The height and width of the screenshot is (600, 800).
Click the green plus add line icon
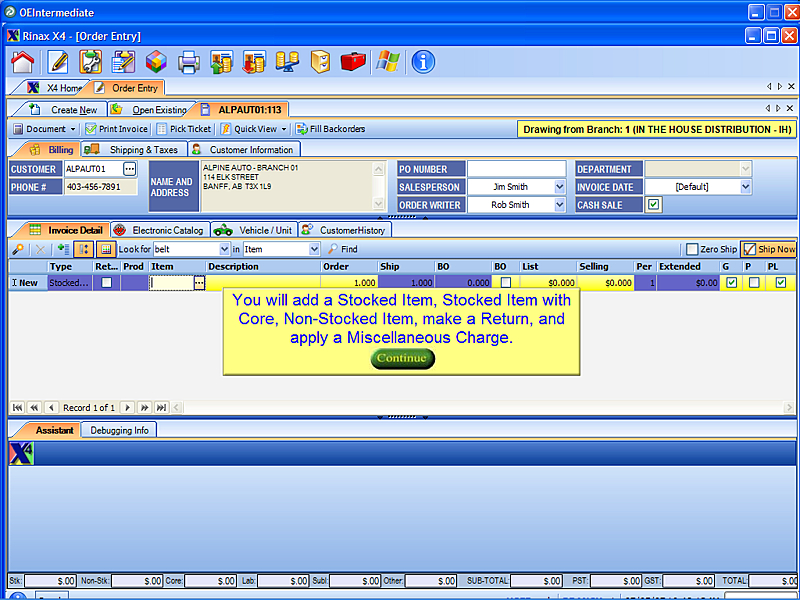tap(63, 249)
